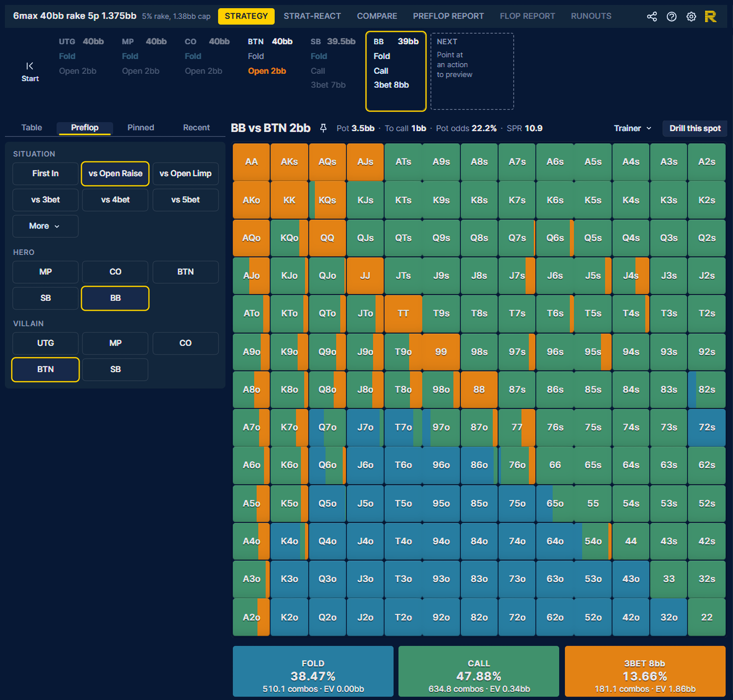Select the vs 3bet situation
This screenshot has height=700, width=733.
point(46,199)
